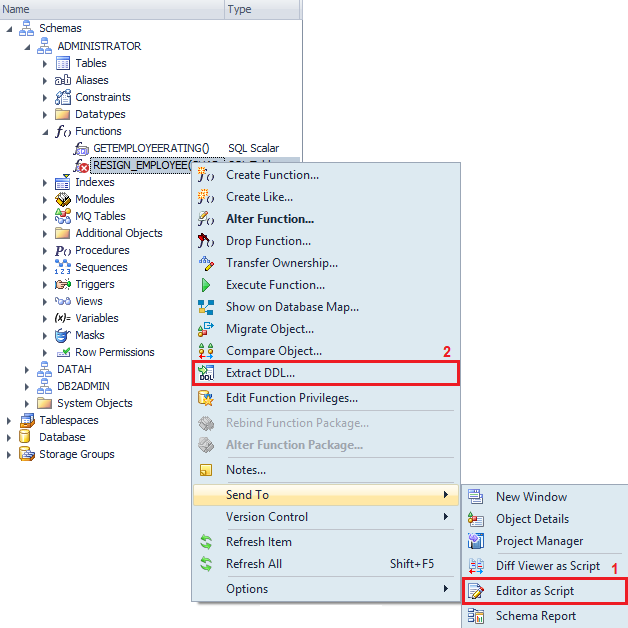Click the Type column header
628x628 pixels.
click(x=260, y=9)
